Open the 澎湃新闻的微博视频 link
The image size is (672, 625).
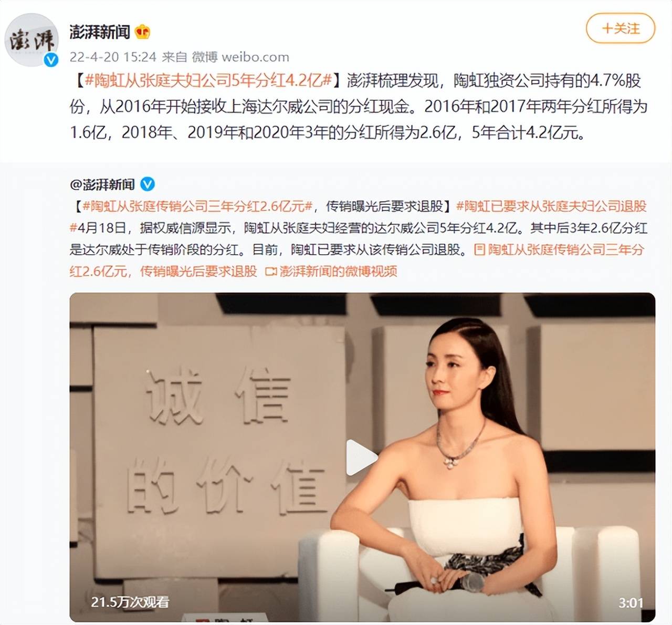(338, 272)
